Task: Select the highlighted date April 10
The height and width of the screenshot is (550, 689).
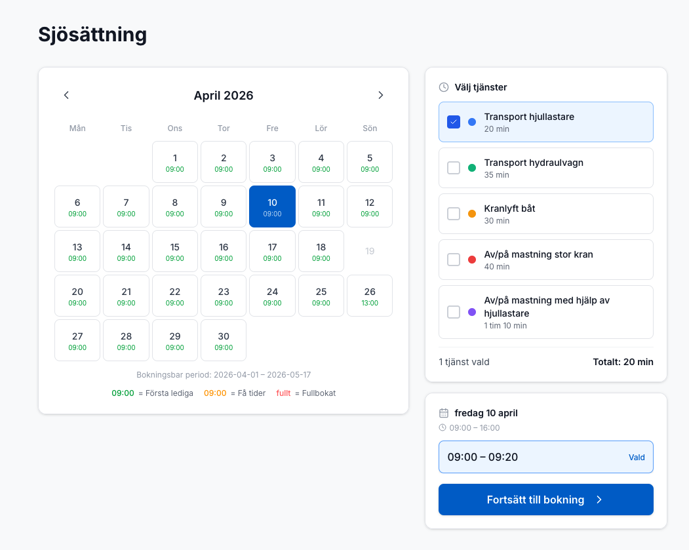Action: coord(272,207)
